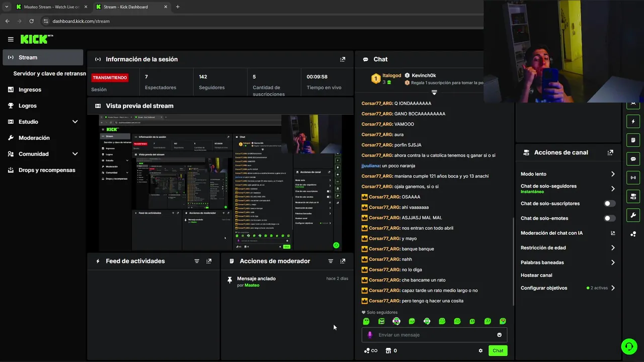This screenshot has width=644, height=362.
Task: Open the browser tab list dropdown
Action: pyautogui.click(x=7, y=7)
